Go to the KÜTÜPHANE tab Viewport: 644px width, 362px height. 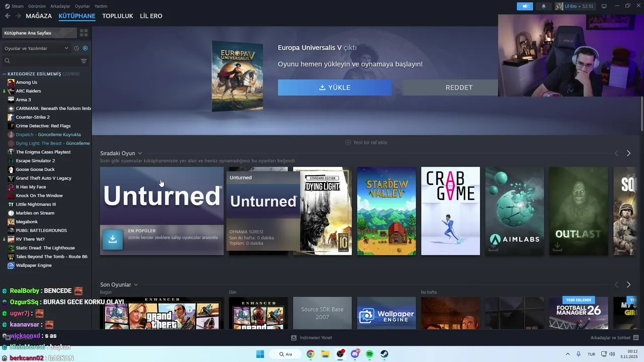pyautogui.click(x=77, y=16)
